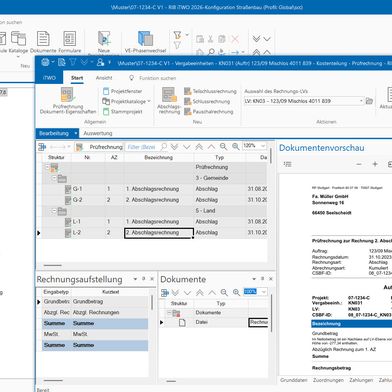Click folder icon next to Rechnungs-LV selection
Viewport: 392px width, 392px height.
click(x=369, y=101)
